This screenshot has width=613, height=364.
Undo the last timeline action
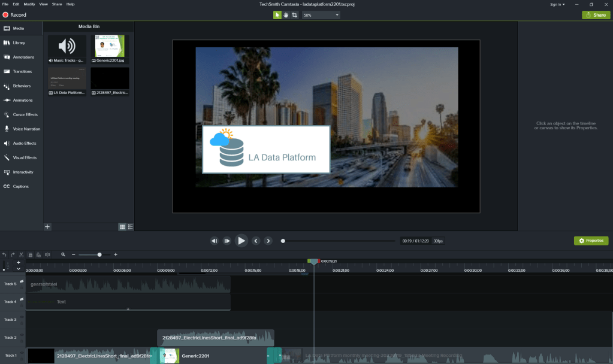pyautogui.click(x=4, y=254)
